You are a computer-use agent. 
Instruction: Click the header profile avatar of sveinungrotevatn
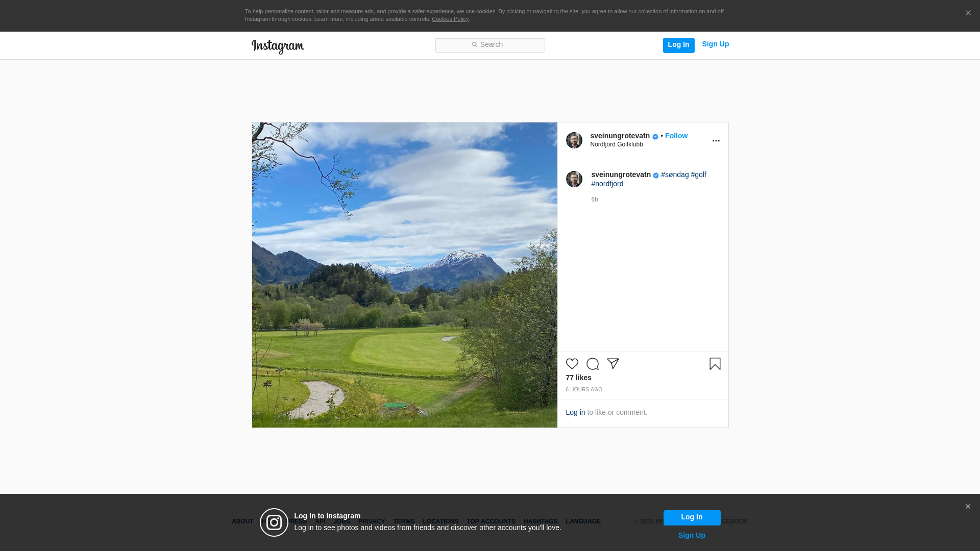click(x=574, y=140)
